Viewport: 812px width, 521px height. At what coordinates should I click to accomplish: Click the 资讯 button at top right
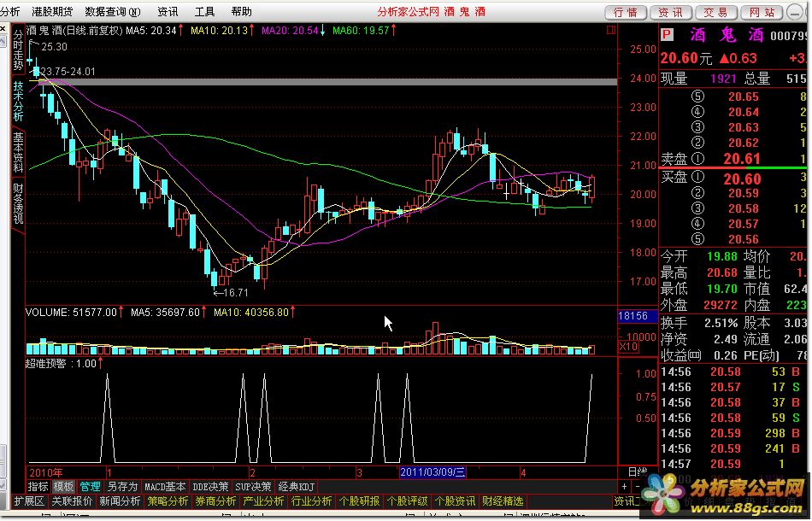click(x=671, y=13)
